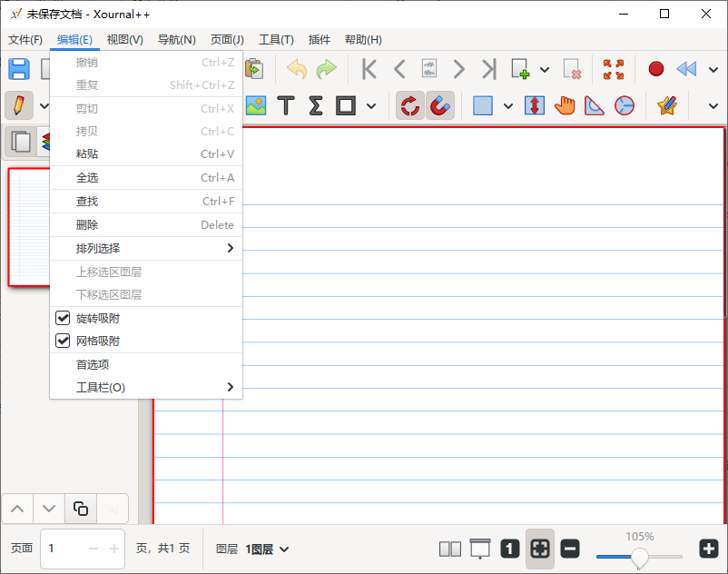Open the 文件(F) menu
Image resolution: width=728 pixels, height=574 pixels.
(x=25, y=40)
